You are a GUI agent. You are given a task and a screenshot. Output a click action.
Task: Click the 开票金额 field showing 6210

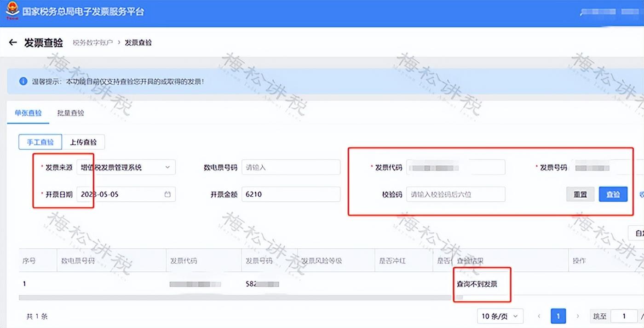291,194
